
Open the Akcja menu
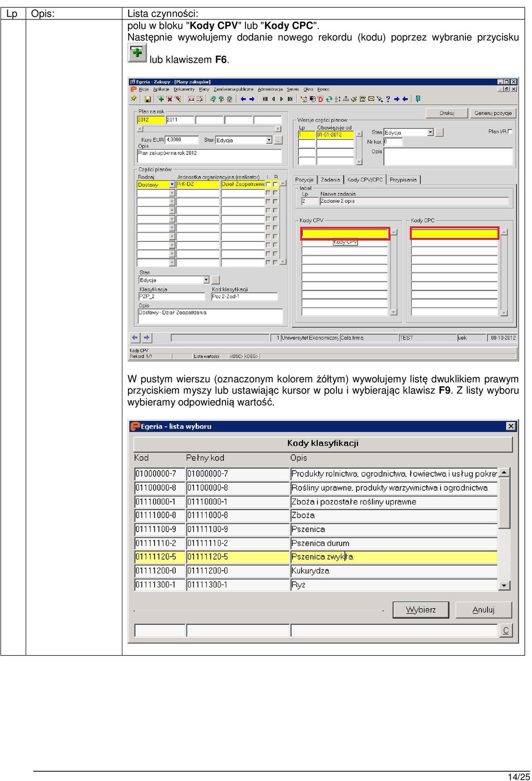coord(144,89)
